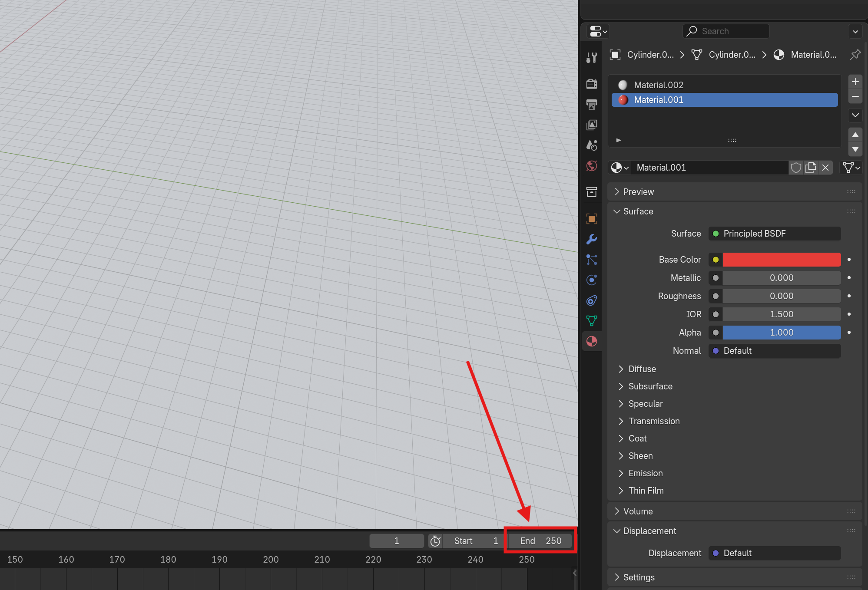This screenshot has height=590, width=868.
Task: Click the Roughness value slider
Action: [x=782, y=296]
